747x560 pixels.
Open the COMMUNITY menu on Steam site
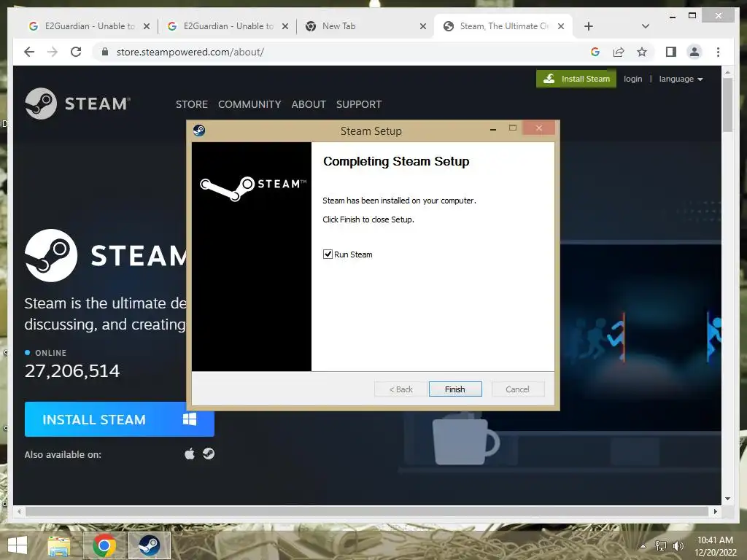[249, 104]
